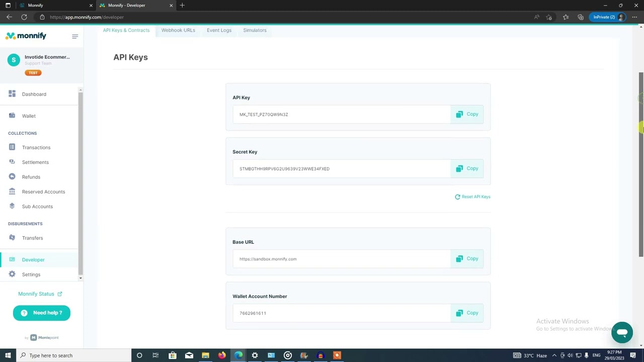Click the Need help? button
The height and width of the screenshot is (362, 644).
tap(42, 313)
